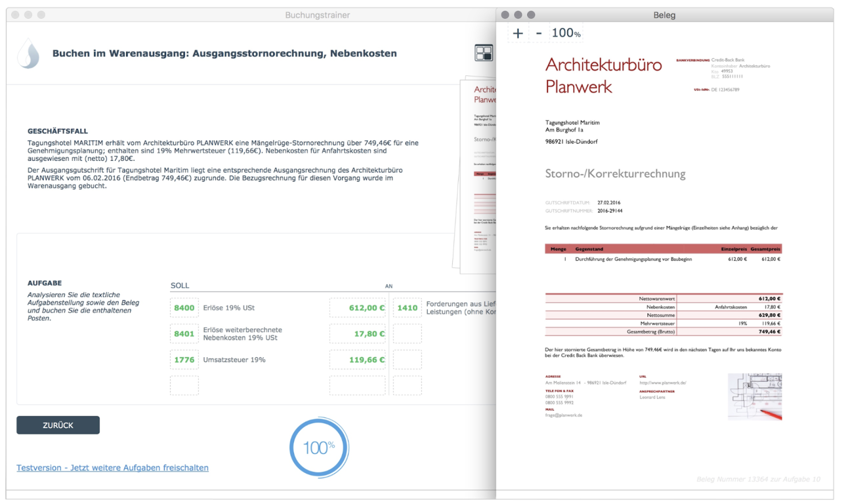Click the blueprint image in the Beleg footer
This screenshot has width=842, height=504.
(x=755, y=396)
